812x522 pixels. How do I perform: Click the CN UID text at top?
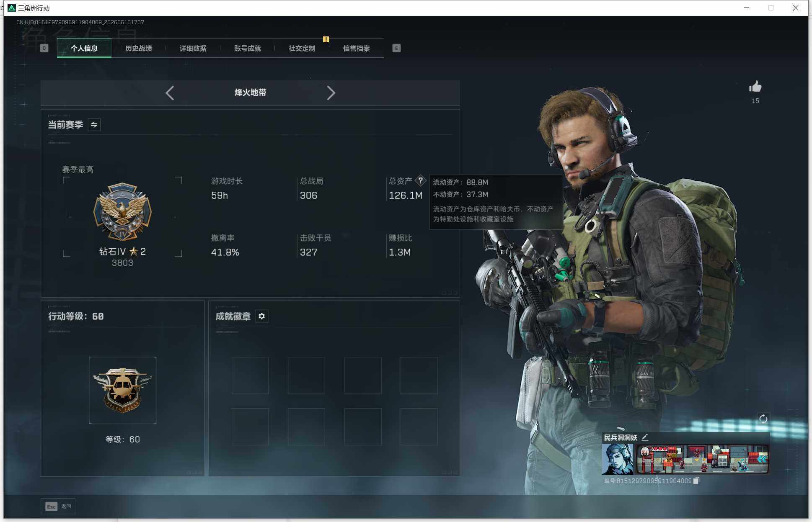coord(80,22)
